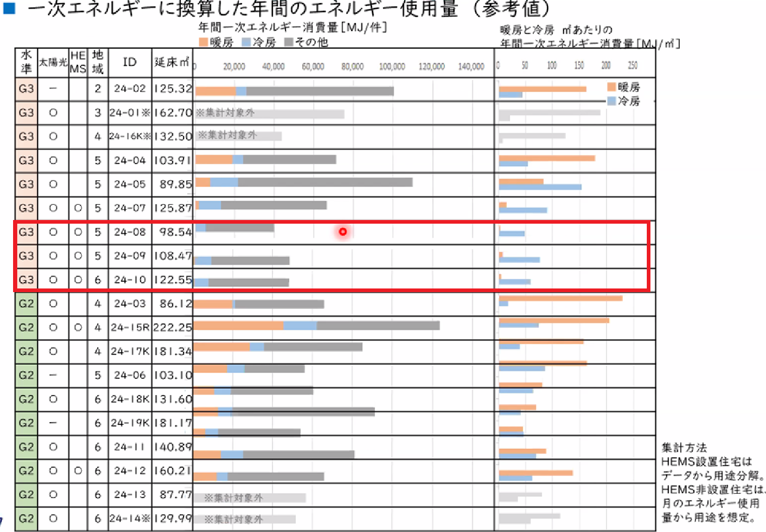This screenshot has width=766, height=532.
Task: Click the 地域 column header
Action: coord(98,62)
